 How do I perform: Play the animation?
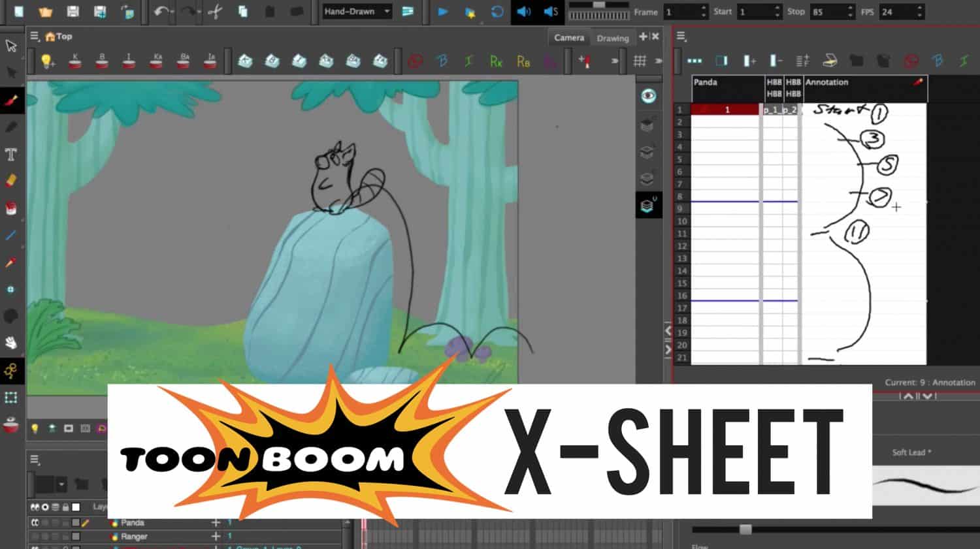pyautogui.click(x=442, y=11)
